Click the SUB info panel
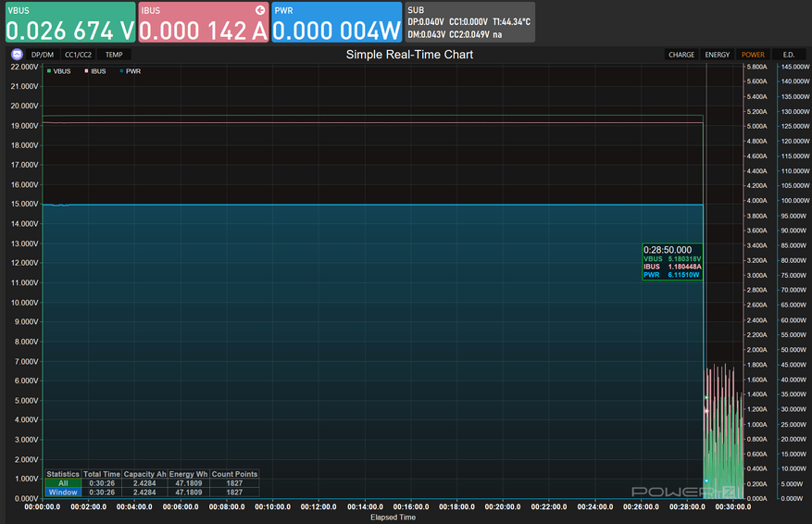This screenshot has height=524, width=812. pos(469,22)
